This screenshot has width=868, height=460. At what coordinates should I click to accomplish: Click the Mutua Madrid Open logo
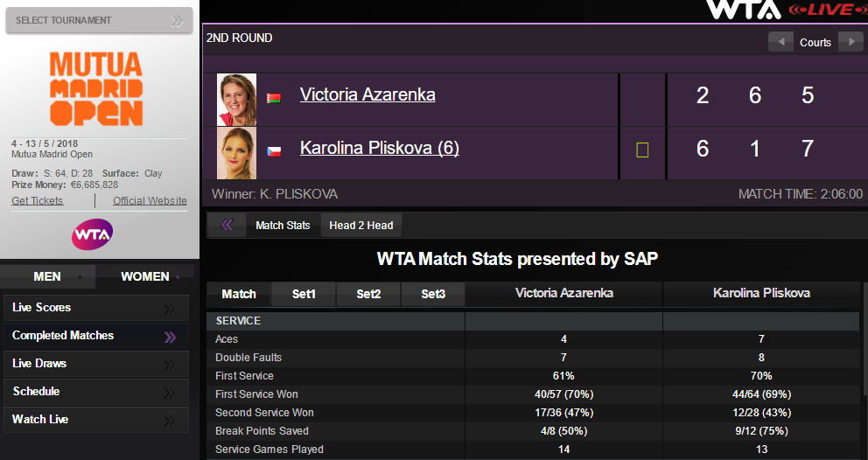pyautogui.click(x=96, y=88)
